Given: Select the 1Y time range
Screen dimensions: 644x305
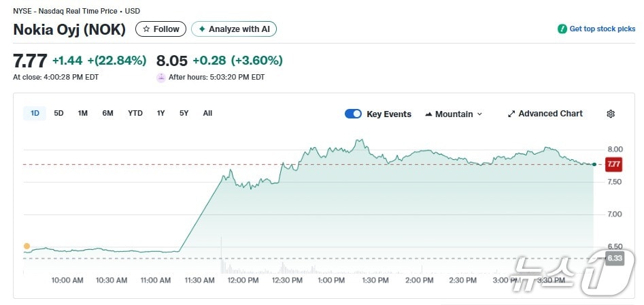Looking at the screenshot, I should 161,113.
